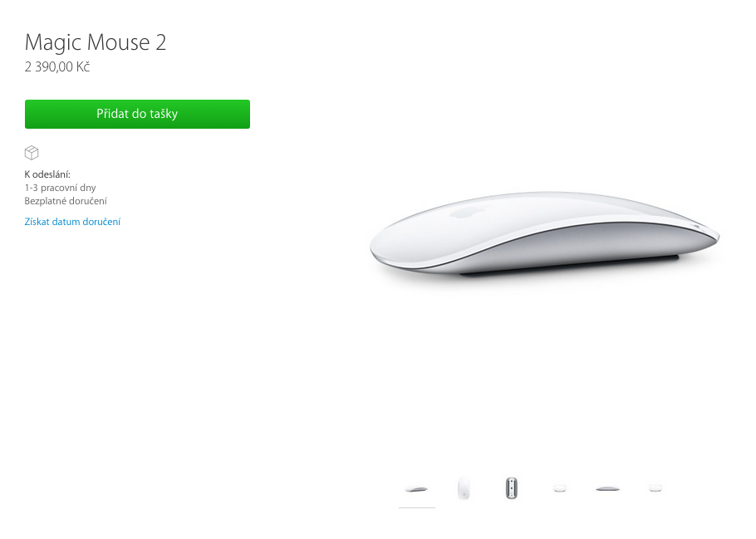Click the green Přidat do tašky button
Screen dimensions: 756x539
click(x=137, y=115)
